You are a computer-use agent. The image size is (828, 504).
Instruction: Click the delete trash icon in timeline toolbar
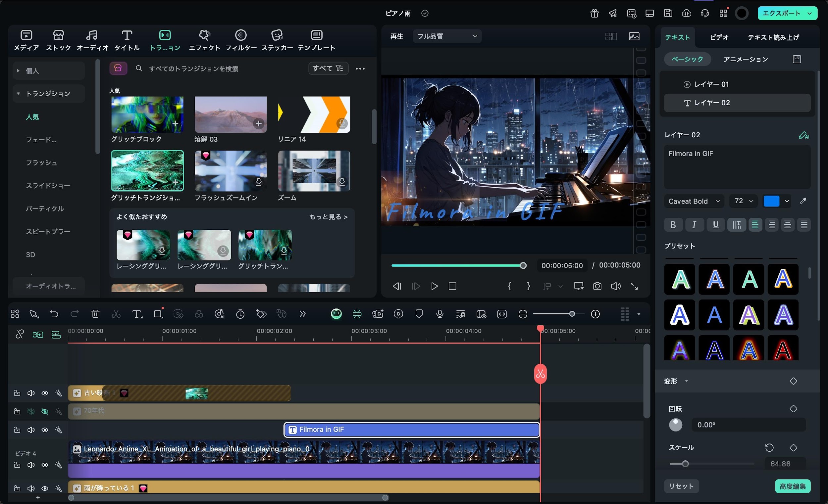pyautogui.click(x=95, y=314)
